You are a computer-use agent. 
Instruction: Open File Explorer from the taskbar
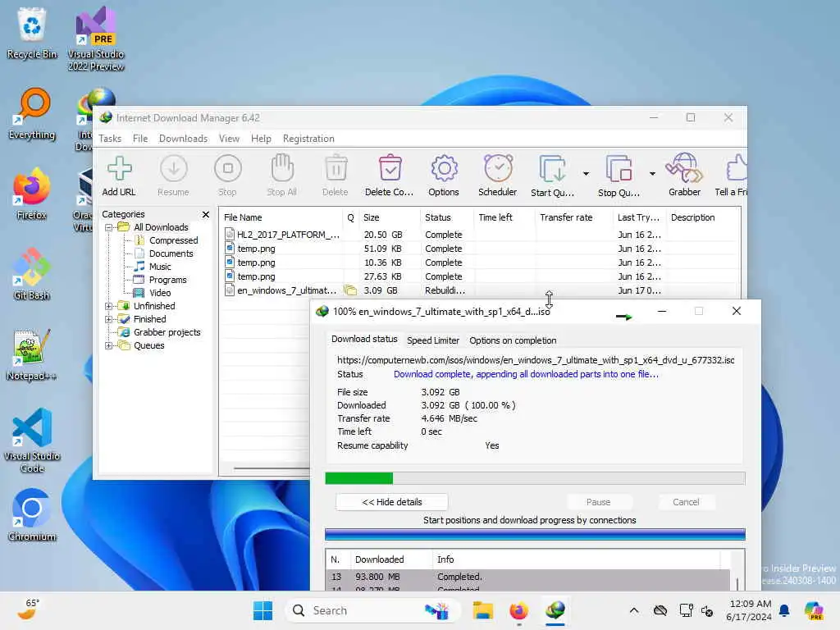pyautogui.click(x=482, y=610)
